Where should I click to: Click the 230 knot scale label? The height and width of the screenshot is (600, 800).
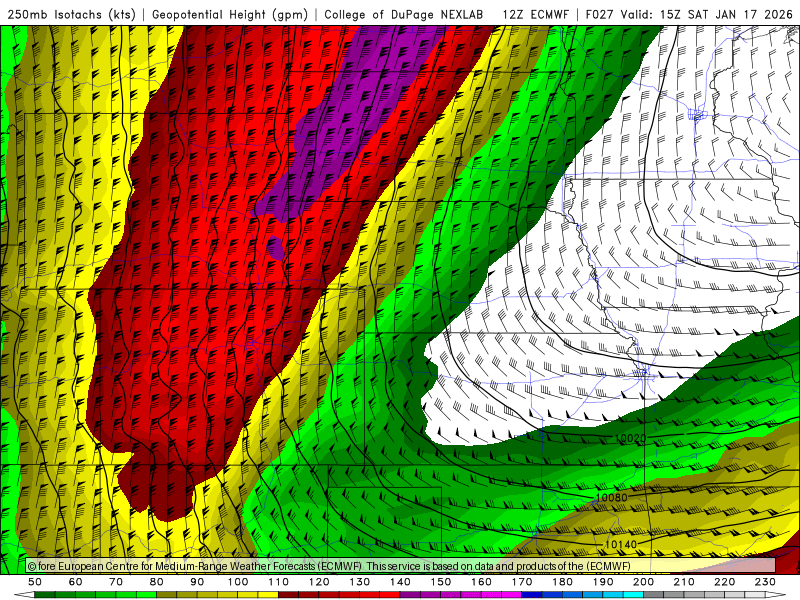point(765,582)
